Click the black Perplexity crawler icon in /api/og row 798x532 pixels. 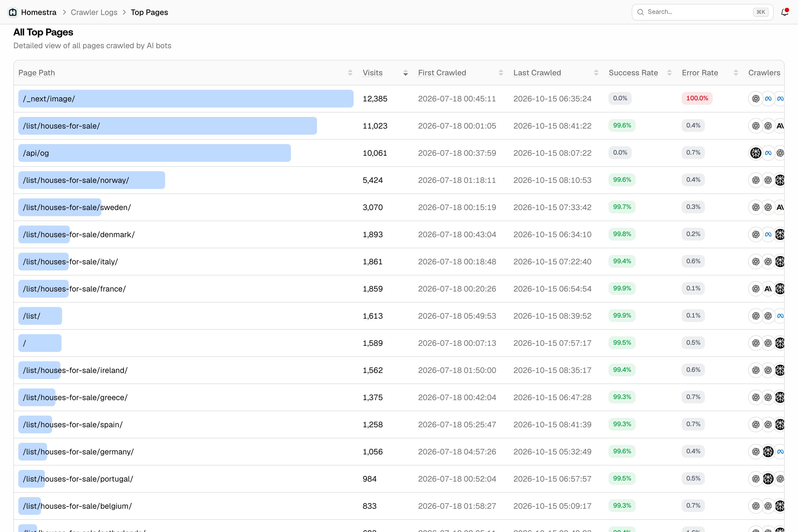point(756,153)
